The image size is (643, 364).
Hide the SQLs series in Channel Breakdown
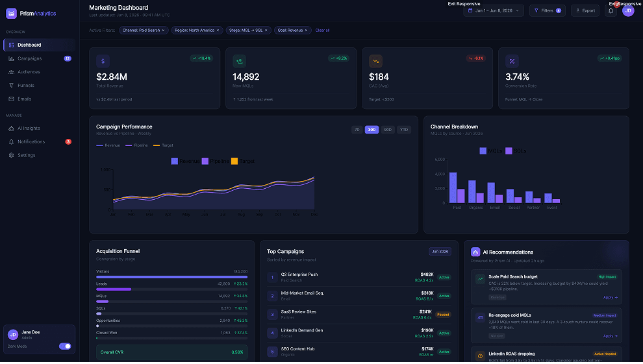(516, 151)
